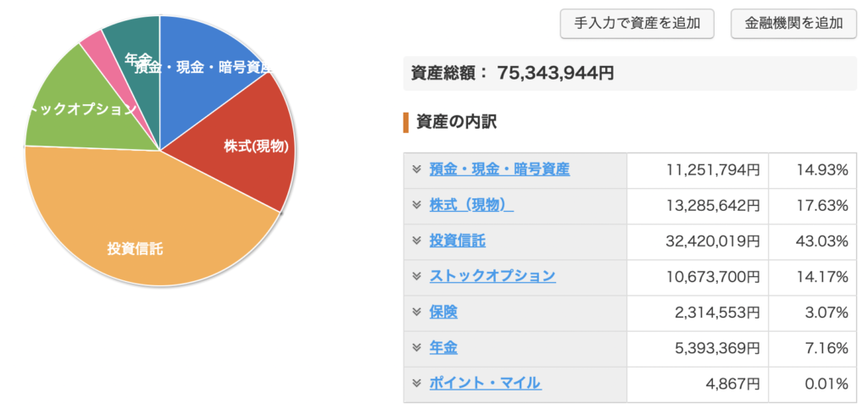Expand the 投資信託 row chevron
The image size is (868, 415).
coord(417,241)
